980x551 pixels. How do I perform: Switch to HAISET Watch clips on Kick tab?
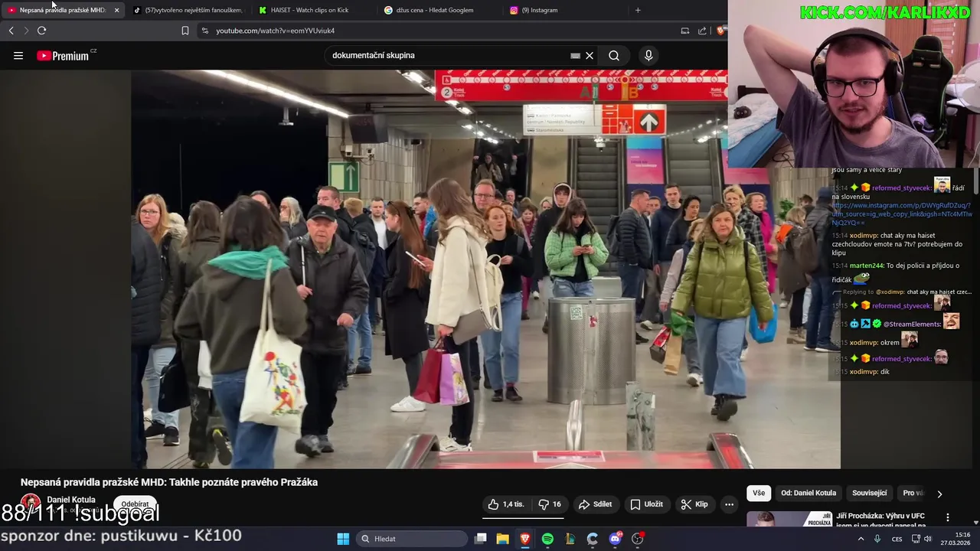click(x=314, y=10)
